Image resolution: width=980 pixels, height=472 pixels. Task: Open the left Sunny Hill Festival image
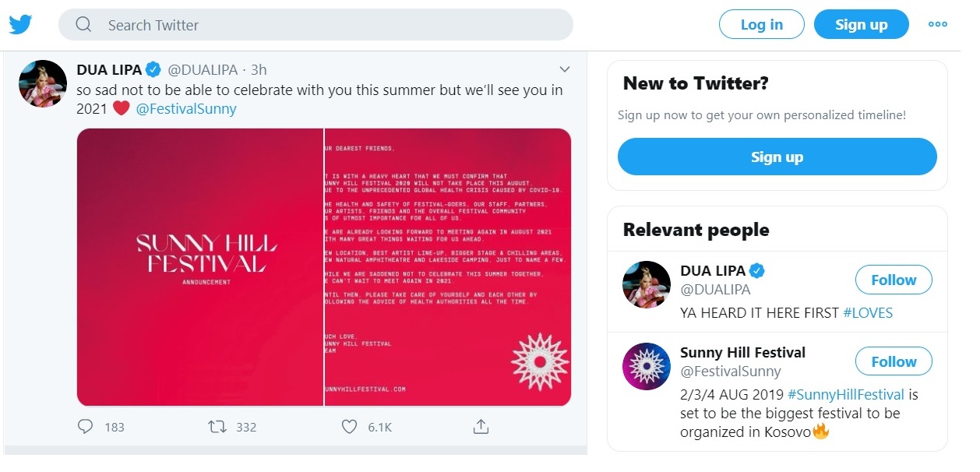tap(200, 267)
